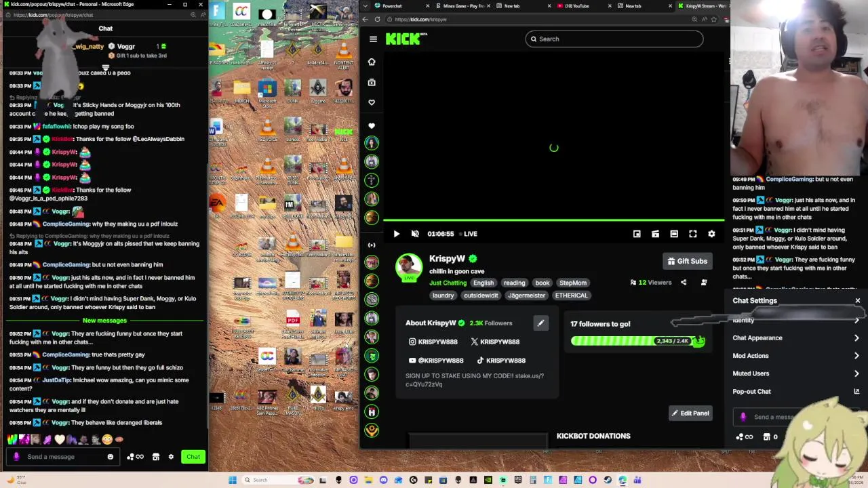
Task: Click Send a message field in popout chat
Action: tap(63, 457)
